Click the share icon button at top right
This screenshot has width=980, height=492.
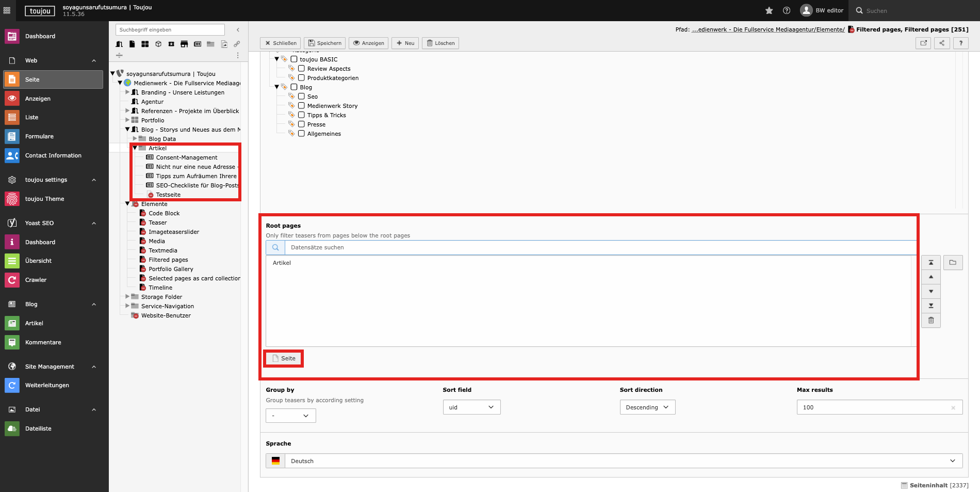[942, 43]
